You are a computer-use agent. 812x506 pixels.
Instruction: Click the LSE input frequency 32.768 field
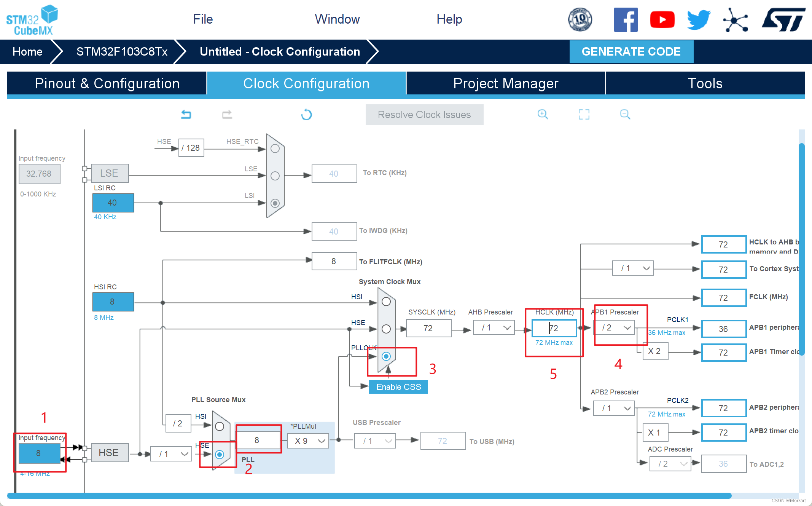click(39, 174)
